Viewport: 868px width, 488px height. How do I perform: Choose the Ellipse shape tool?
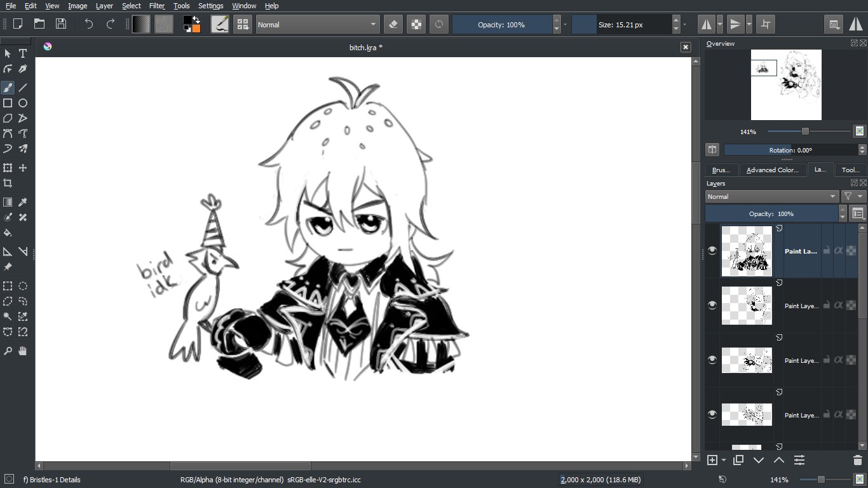coord(23,103)
